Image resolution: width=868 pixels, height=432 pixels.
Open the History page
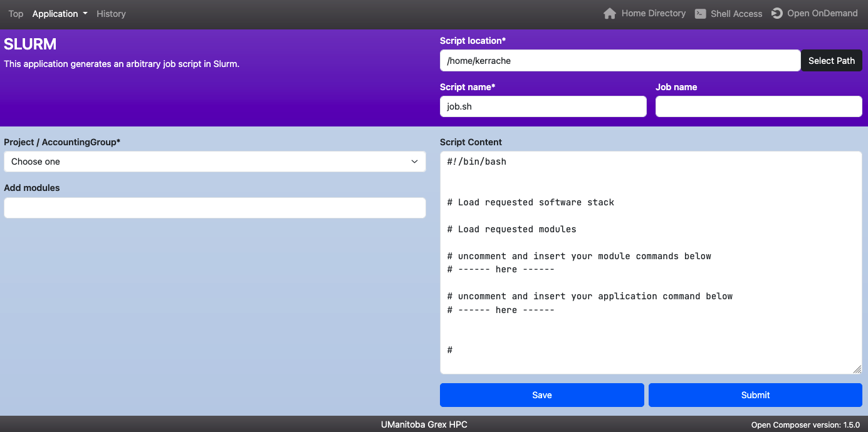click(x=111, y=14)
